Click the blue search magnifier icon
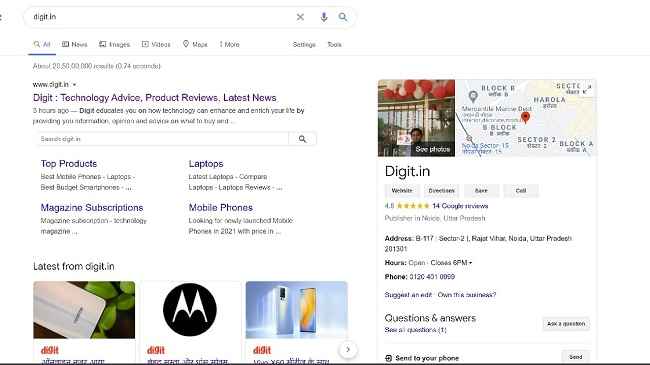Viewport: 650px width, 365px height. click(x=343, y=17)
